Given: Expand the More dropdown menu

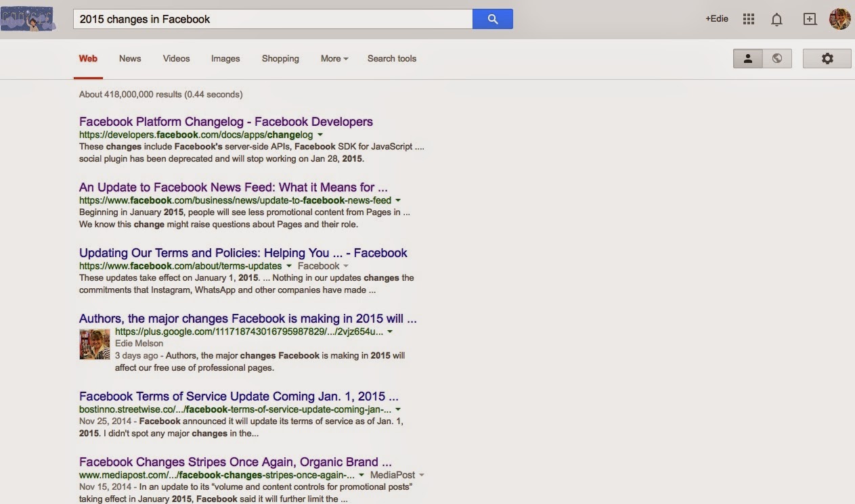Looking at the screenshot, I should click(x=334, y=59).
